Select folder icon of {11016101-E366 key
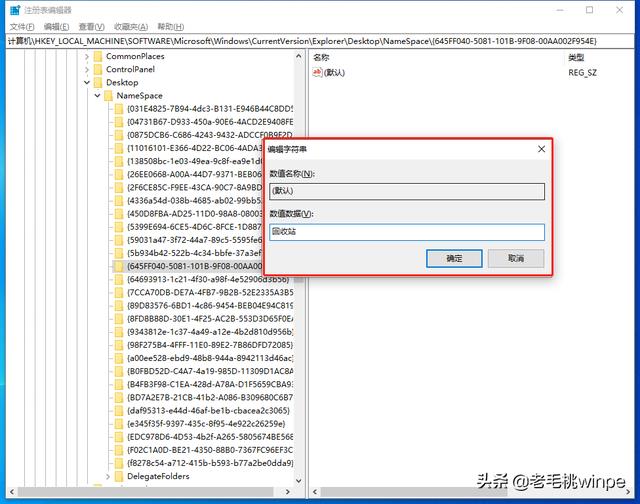Image resolution: width=640 pixels, height=504 pixels. pyautogui.click(x=119, y=148)
